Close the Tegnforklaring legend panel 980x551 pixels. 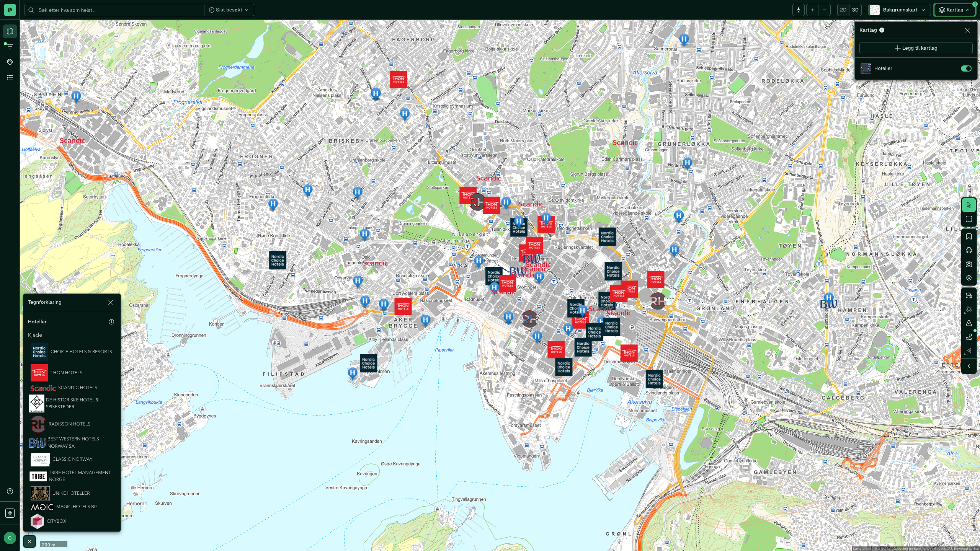coord(111,302)
